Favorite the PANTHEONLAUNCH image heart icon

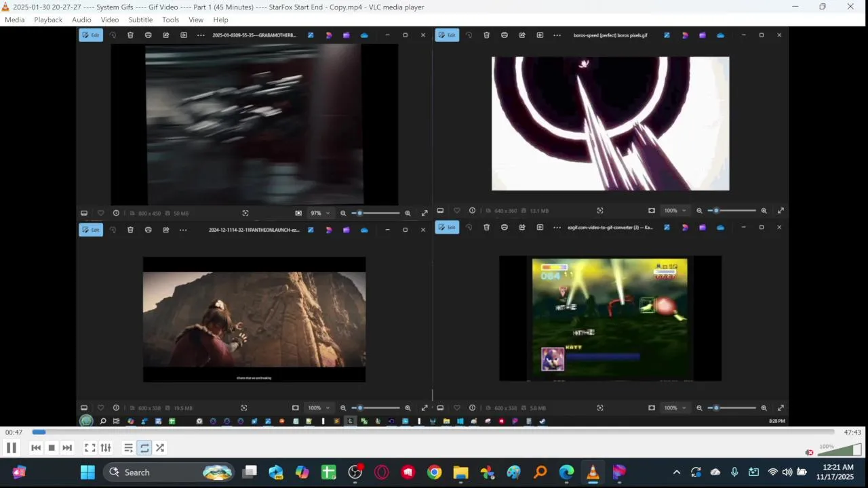[100, 408]
